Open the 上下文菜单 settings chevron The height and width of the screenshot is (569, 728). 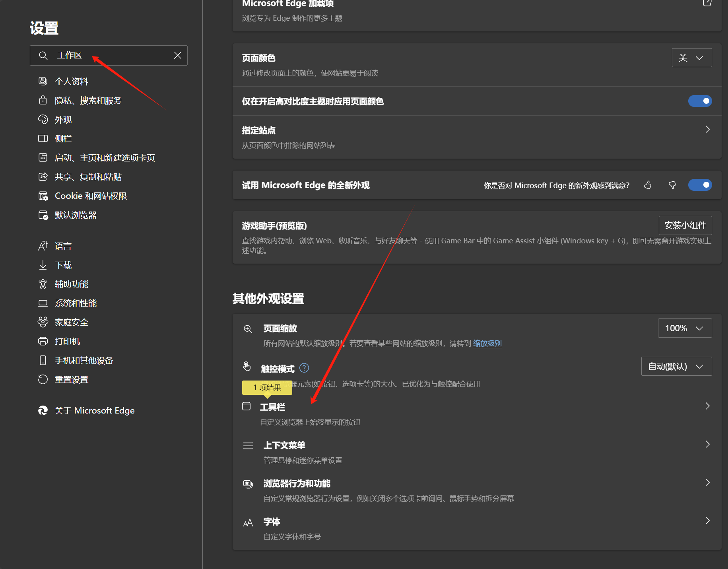point(707,445)
